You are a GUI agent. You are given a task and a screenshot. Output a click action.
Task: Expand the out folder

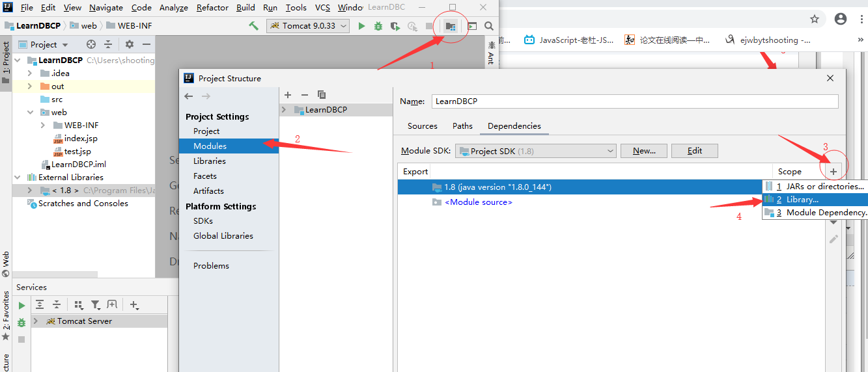[30, 86]
